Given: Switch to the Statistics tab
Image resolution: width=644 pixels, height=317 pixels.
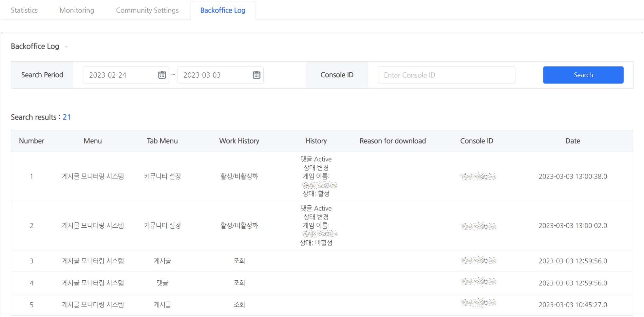Looking at the screenshot, I should [24, 10].
